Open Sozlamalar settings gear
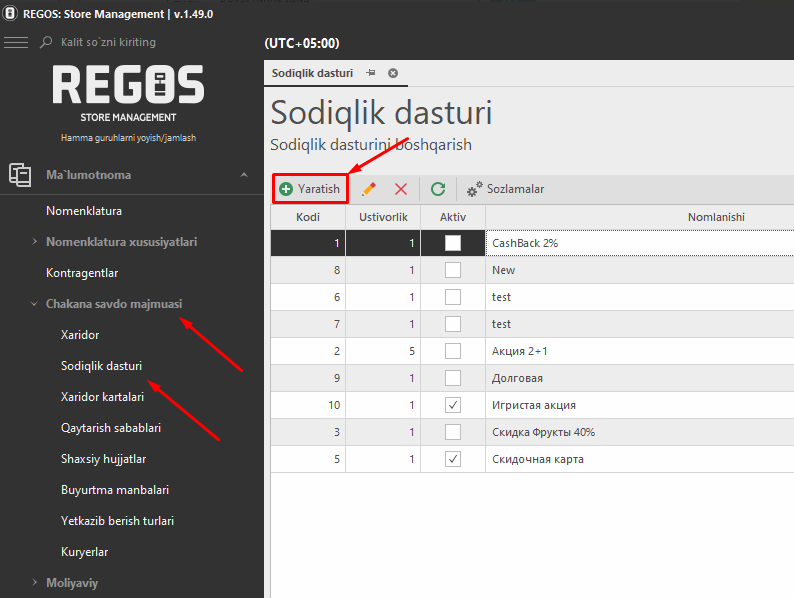 coord(505,189)
